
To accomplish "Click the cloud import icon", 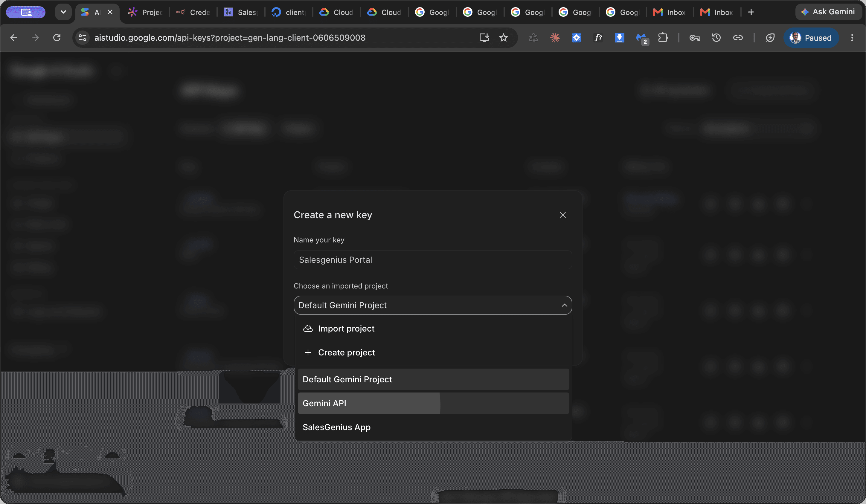I will click(308, 329).
